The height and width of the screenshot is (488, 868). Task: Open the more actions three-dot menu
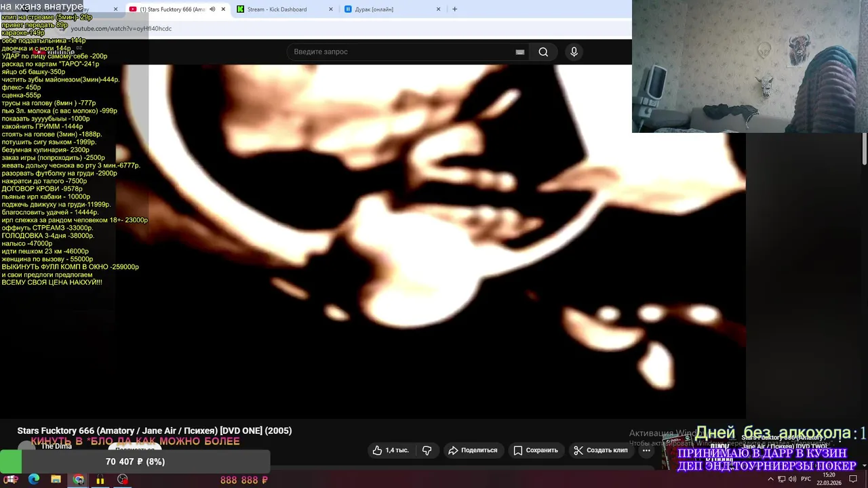(x=646, y=450)
